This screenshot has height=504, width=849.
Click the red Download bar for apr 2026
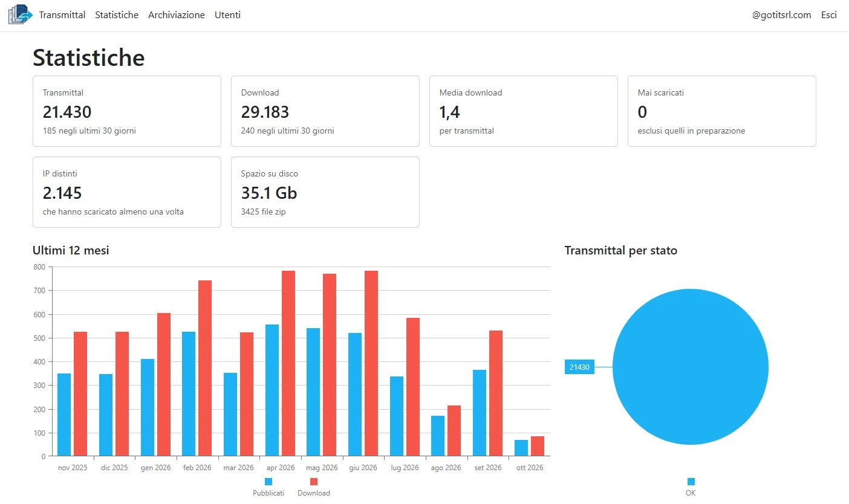(x=288, y=363)
